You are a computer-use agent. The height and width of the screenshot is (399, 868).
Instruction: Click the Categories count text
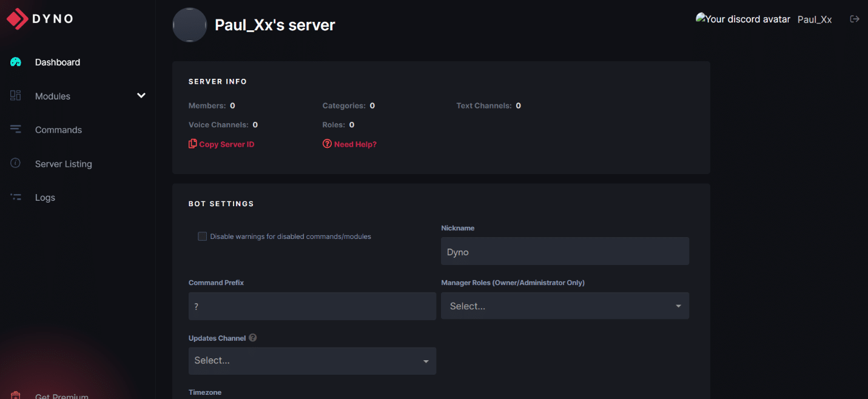(349, 106)
